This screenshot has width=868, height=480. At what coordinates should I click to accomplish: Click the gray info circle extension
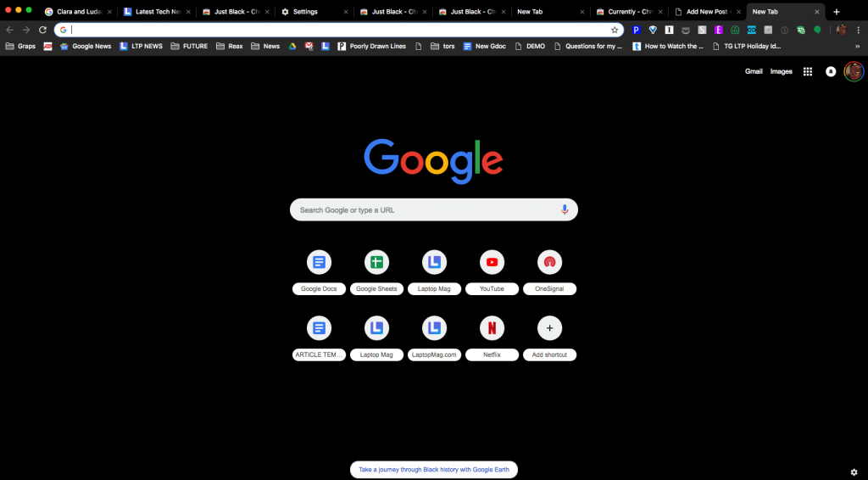tap(784, 30)
